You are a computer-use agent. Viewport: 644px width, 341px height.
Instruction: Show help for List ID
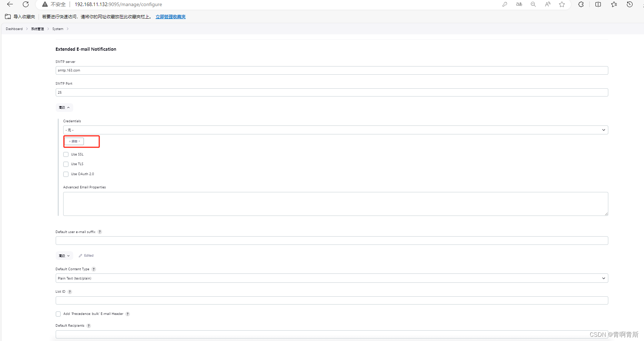coord(70,292)
